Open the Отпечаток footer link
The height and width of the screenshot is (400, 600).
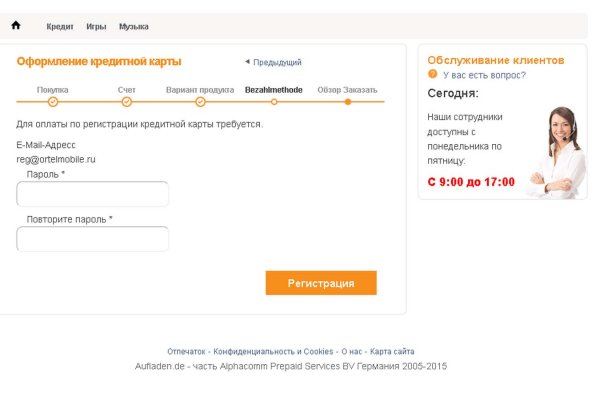click(x=187, y=352)
